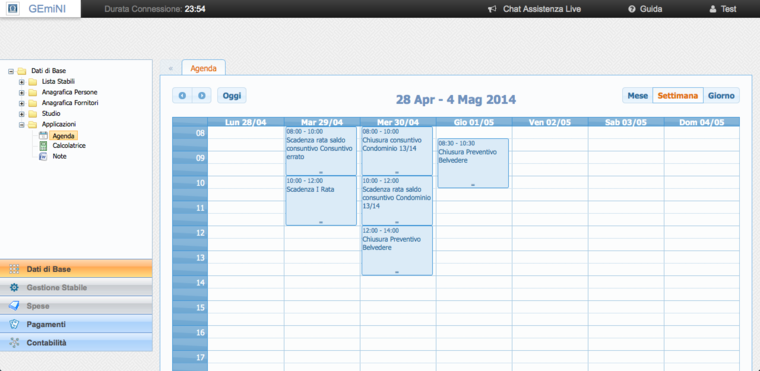Open the Scadenza I Rata event
The width and height of the screenshot is (760, 371).
pyautogui.click(x=321, y=200)
